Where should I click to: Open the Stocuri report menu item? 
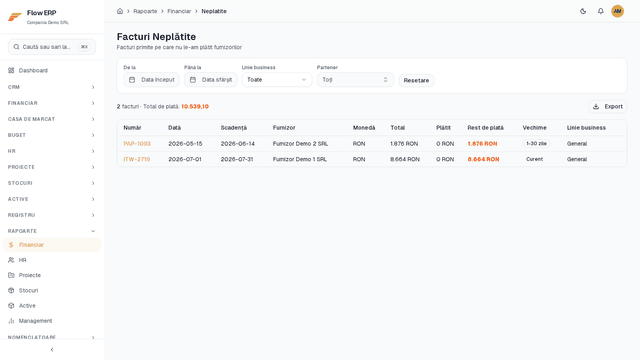point(52,291)
